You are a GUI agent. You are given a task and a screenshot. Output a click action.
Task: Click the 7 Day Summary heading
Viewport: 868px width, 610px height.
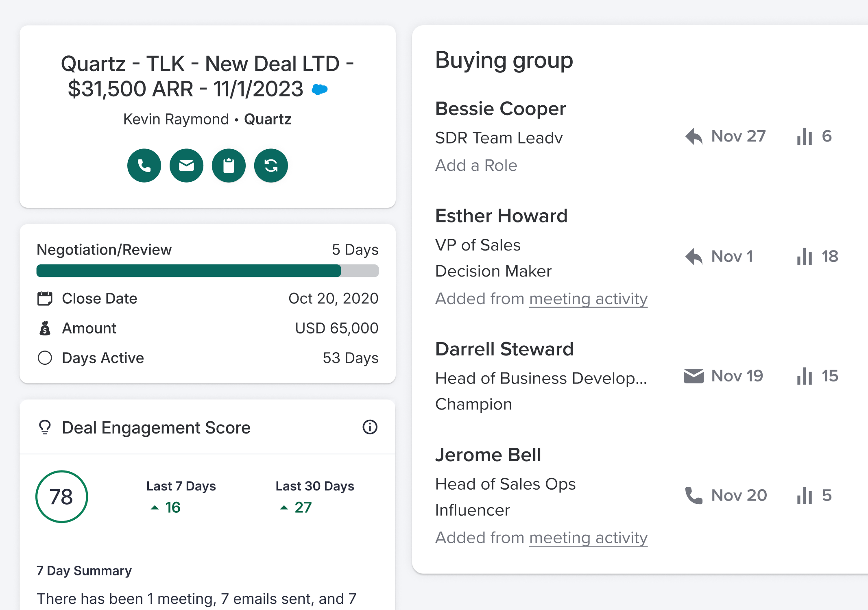click(84, 571)
